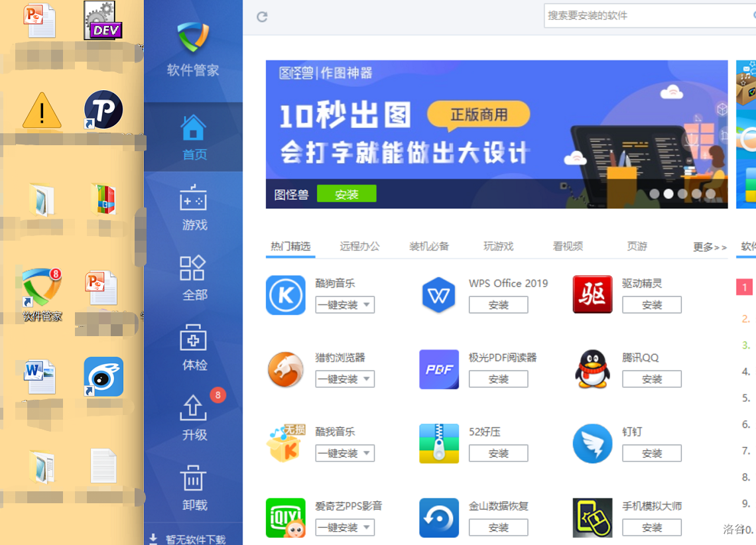The image size is (756, 545).
Task: Click the 更多>> link for more categories
Action: coord(710,247)
